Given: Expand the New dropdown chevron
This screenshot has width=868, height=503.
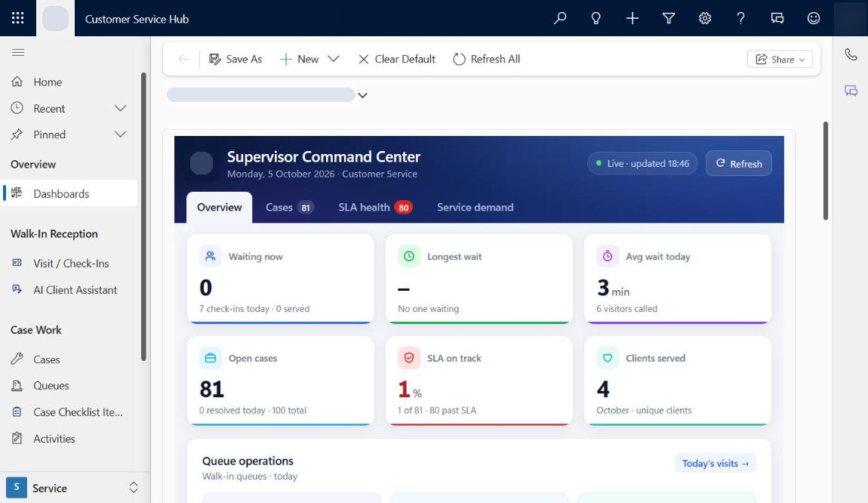Looking at the screenshot, I should 334,59.
